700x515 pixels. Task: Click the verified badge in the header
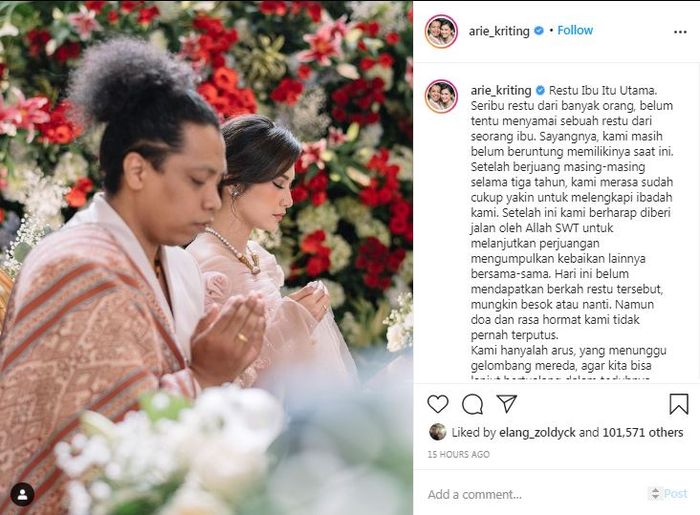[539, 30]
